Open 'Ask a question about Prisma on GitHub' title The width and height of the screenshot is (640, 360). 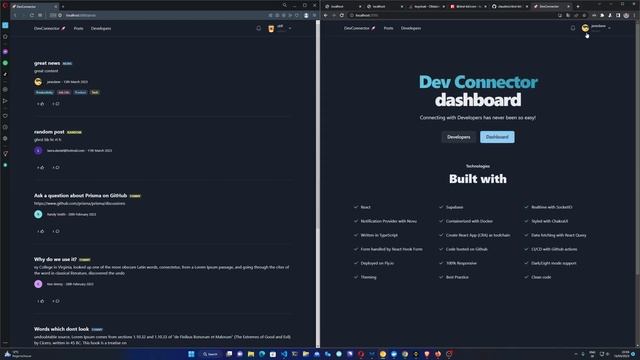(x=80, y=196)
